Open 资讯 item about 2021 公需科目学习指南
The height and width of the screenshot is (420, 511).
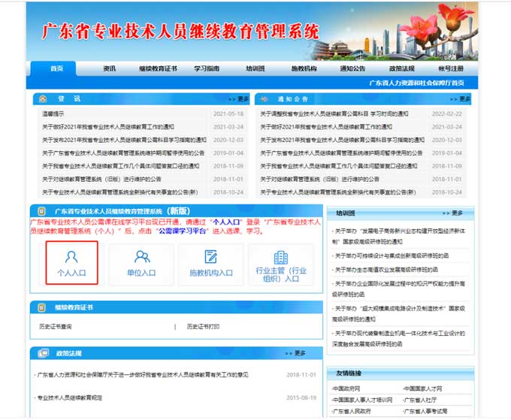tap(124, 140)
